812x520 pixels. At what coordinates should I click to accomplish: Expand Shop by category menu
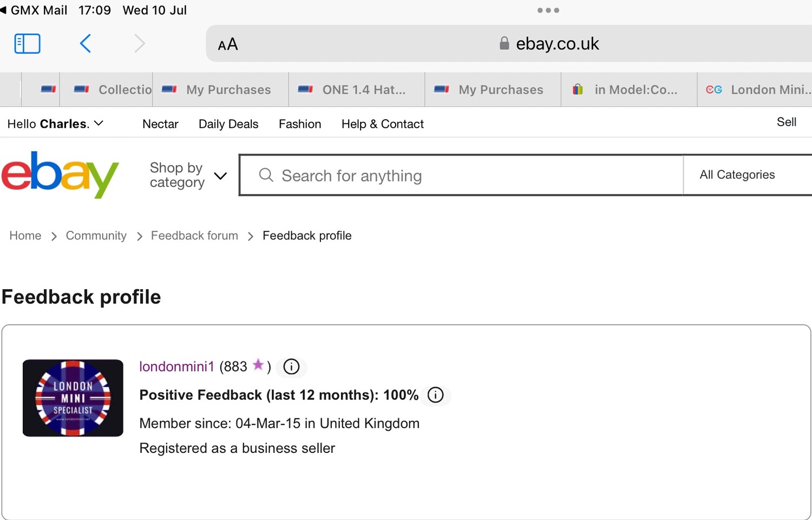pyautogui.click(x=188, y=175)
